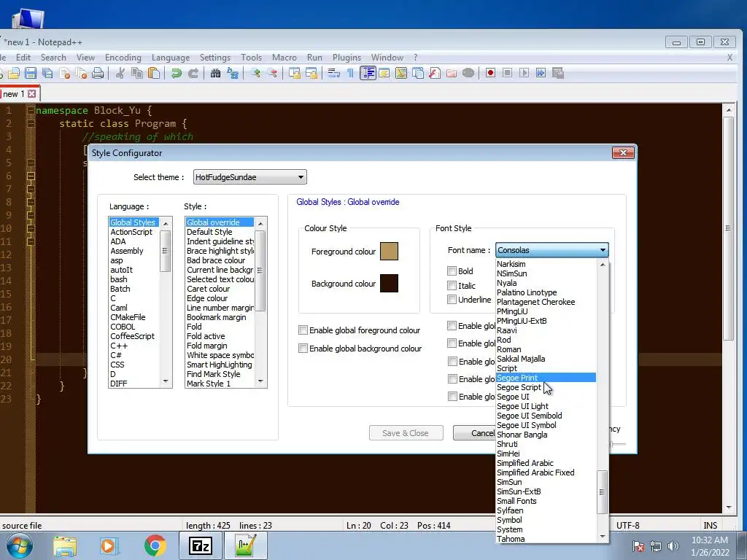Select Default Style in the Style list
The image size is (747, 560).
click(220, 232)
